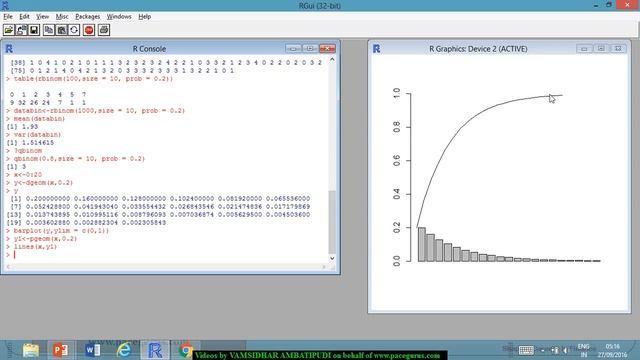Open File Explorer from the taskbar
This screenshot has width=640, height=360.
coord(31,350)
